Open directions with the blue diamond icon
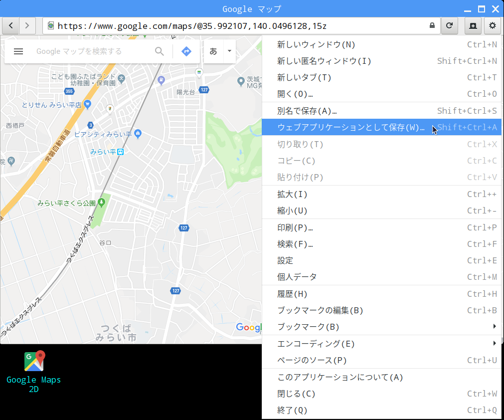The image size is (504, 420). (x=186, y=51)
